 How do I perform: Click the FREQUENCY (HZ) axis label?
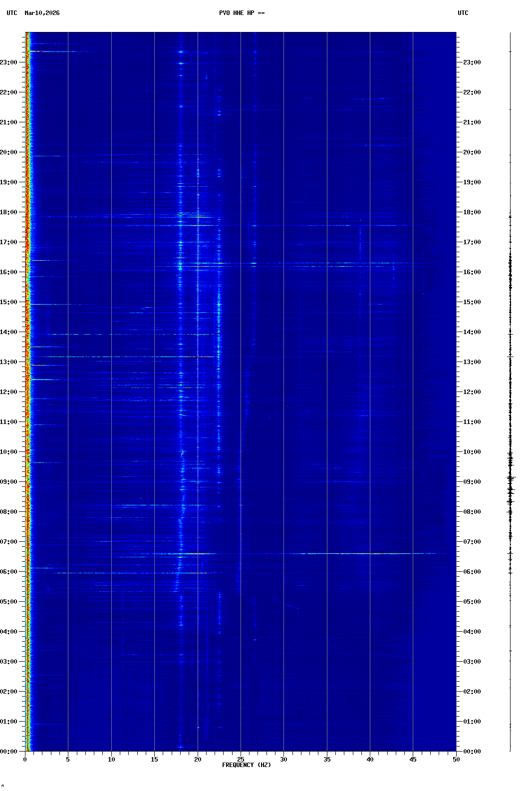click(x=246, y=765)
